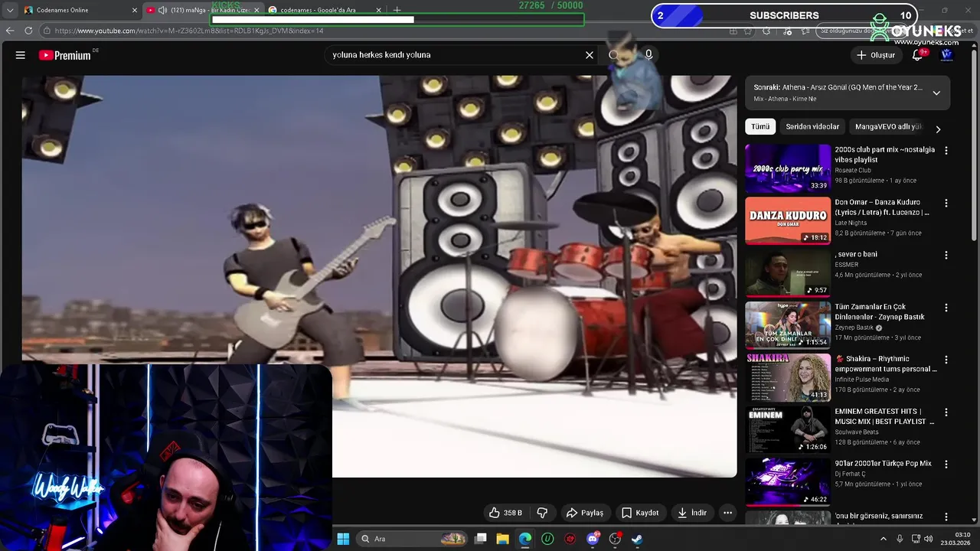Clear the search box with the X

point(590,55)
